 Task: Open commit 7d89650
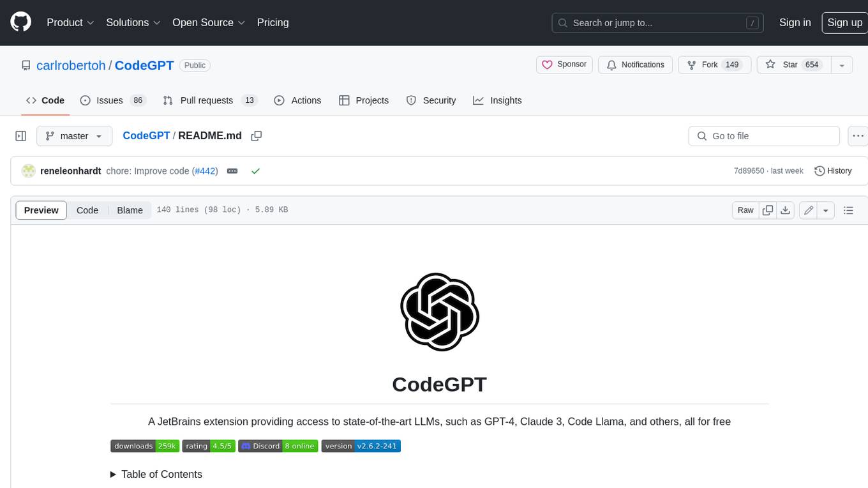coord(749,171)
